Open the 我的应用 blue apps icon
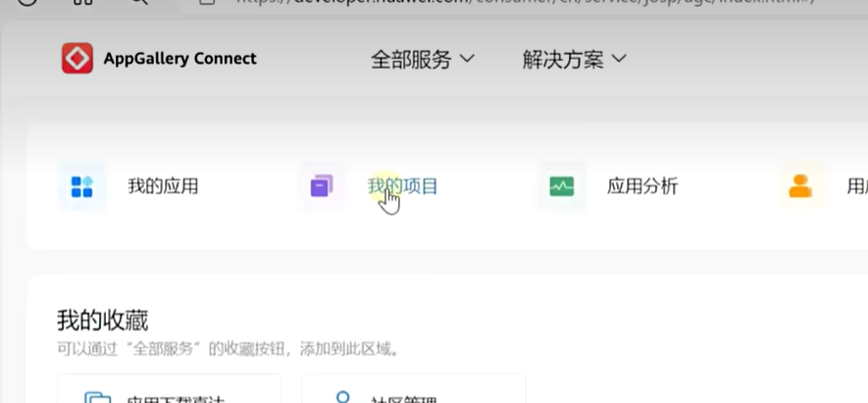Screen dimensions: 868x403 [x=82, y=186]
